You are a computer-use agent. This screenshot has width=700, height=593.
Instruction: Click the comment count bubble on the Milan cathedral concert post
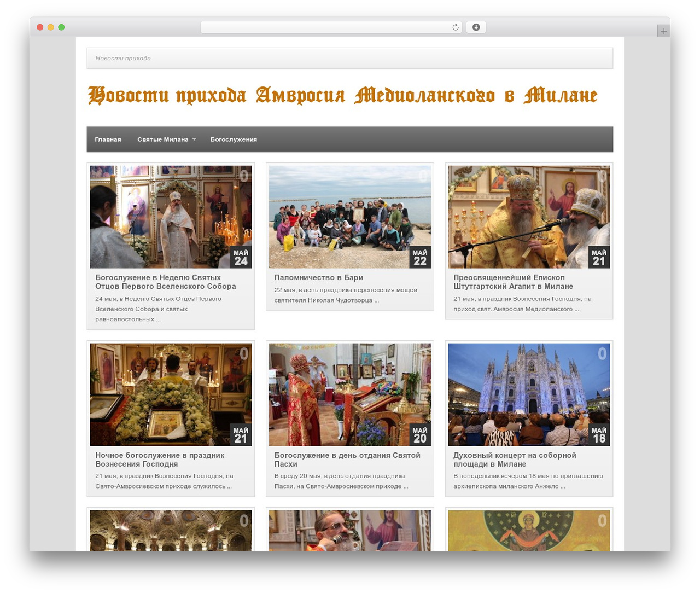point(602,354)
